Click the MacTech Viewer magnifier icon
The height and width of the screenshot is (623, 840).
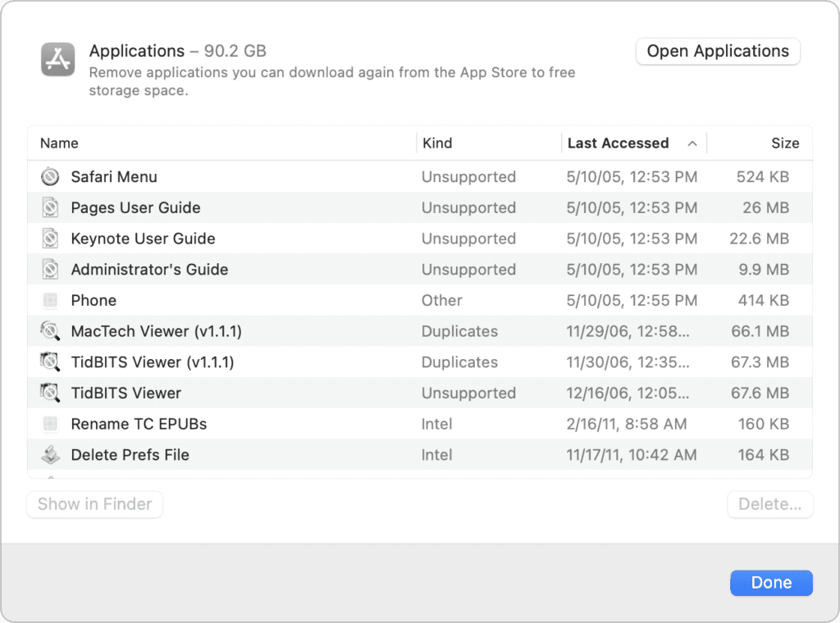tap(50, 331)
